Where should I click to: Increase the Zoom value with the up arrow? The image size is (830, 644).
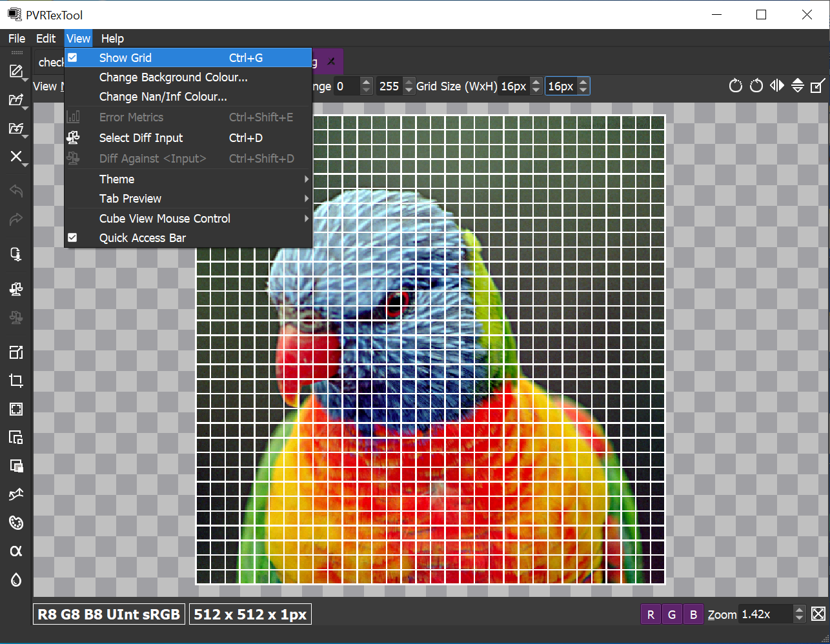coord(799,610)
